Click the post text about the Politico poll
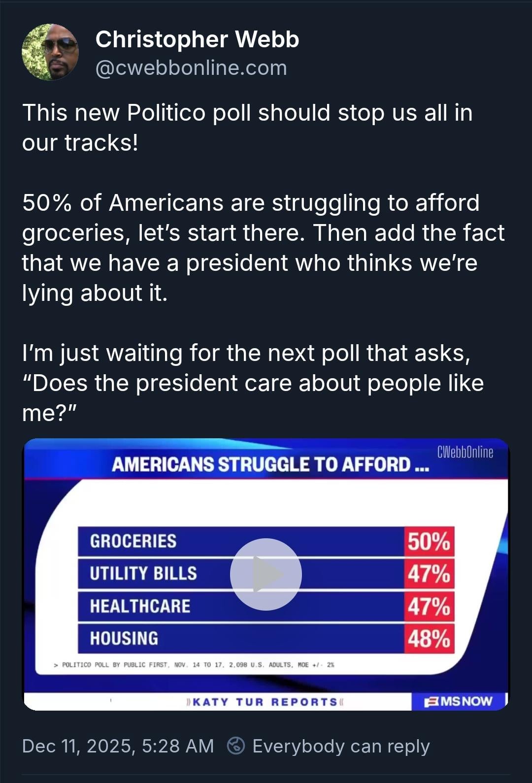This screenshot has height=783, width=532. [x=247, y=128]
